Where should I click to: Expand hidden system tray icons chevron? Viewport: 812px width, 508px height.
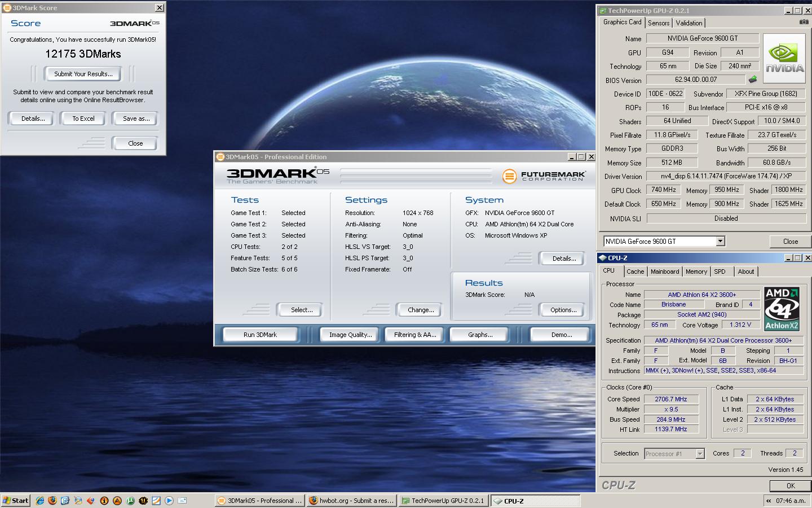tap(769, 501)
